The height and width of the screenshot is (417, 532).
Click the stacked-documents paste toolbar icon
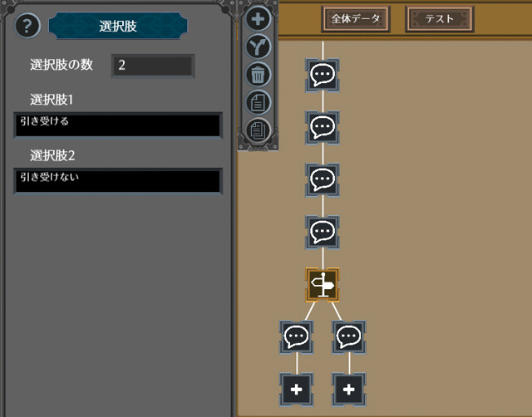point(258,130)
